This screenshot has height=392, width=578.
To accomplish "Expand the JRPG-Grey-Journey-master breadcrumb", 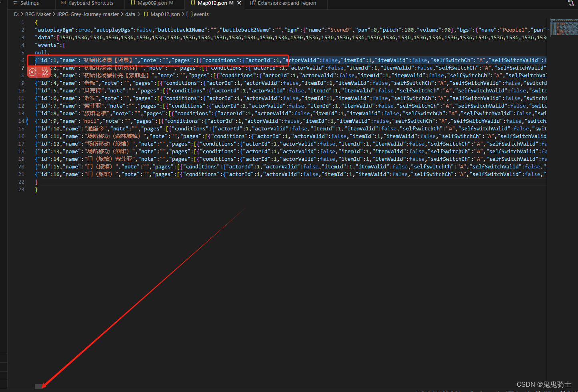I will click(88, 14).
